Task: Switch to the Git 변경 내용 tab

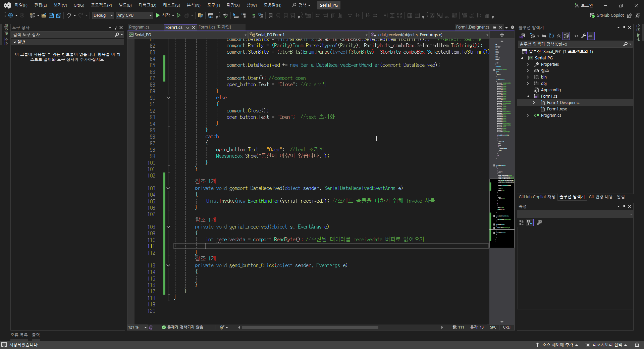Action: point(601,197)
